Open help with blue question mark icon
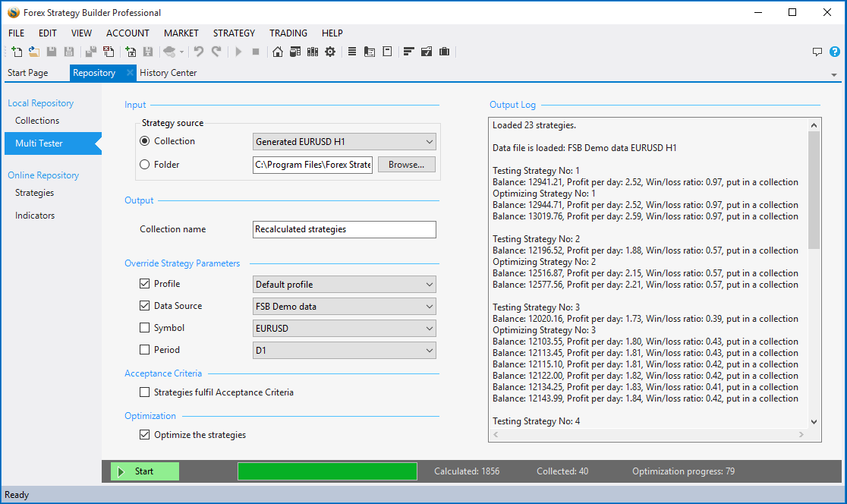Image resolution: width=847 pixels, height=504 pixels. tap(835, 52)
